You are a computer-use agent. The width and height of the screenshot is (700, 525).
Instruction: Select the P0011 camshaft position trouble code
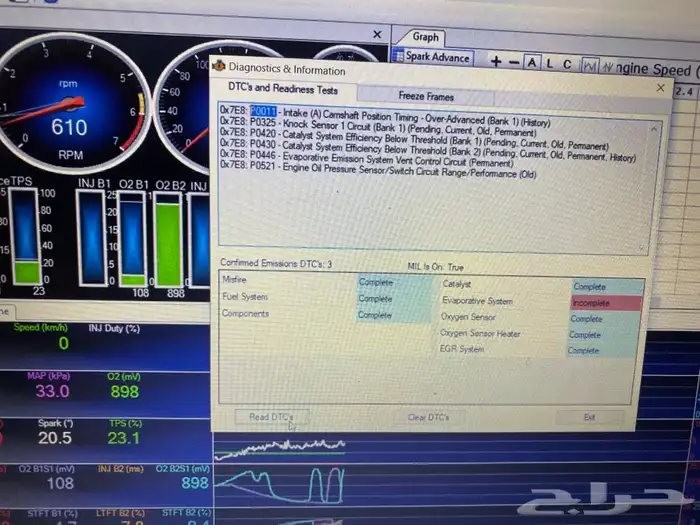point(263,110)
